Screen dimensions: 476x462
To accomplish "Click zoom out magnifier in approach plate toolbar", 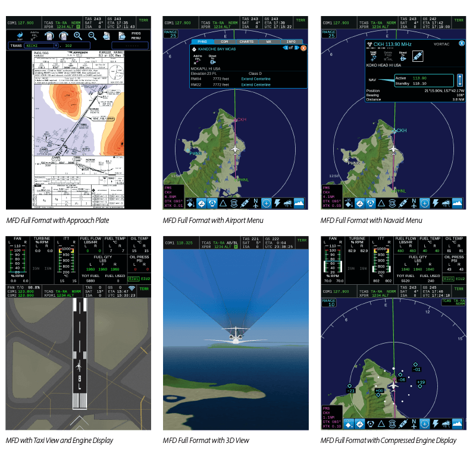I will click(x=92, y=36).
